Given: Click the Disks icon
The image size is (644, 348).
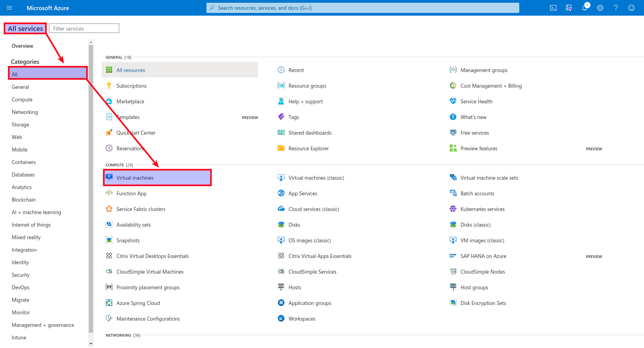Looking at the screenshot, I should tap(281, 224).
